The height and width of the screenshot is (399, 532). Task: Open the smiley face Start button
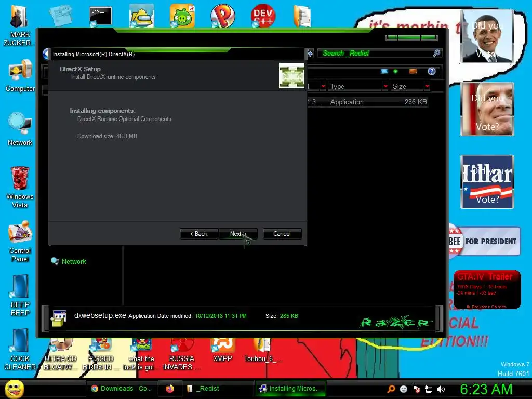tap(14, 389)
